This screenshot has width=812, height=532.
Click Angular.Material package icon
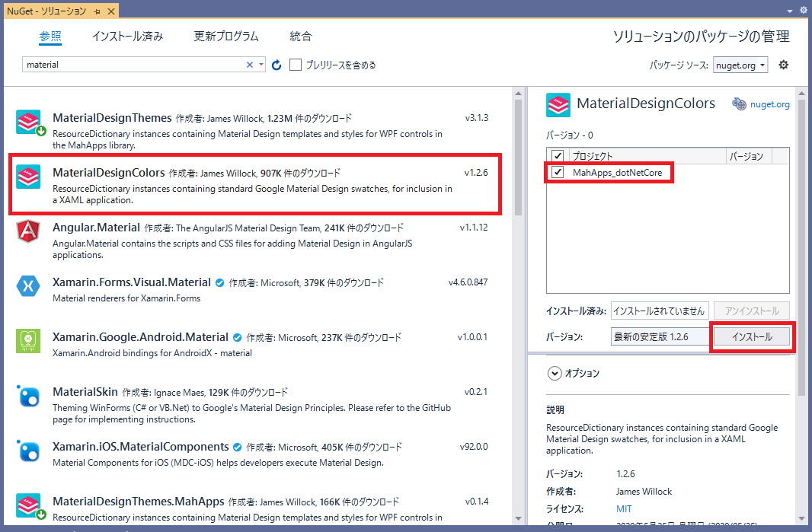[28, 231]
